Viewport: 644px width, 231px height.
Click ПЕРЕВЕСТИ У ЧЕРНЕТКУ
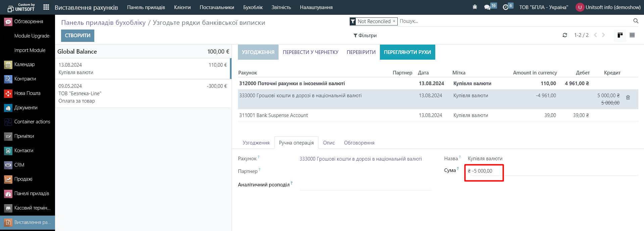tap(310, 52)
